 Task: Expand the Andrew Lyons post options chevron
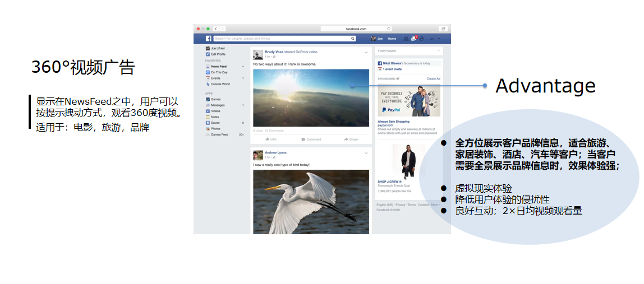[x=366, y=153]
